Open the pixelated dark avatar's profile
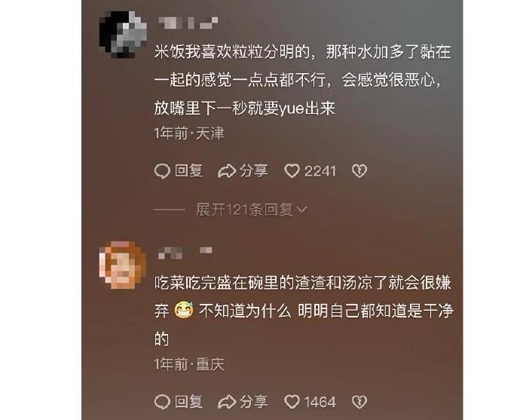This screenshot has height=420, width=520. pyautogui.click(x=123, y=35)
